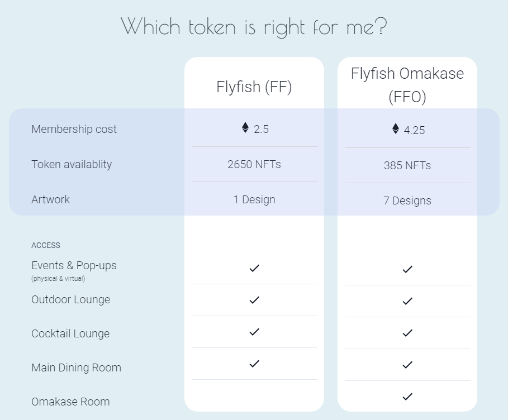Click the Omakase Room row label
The height and width of the screenshot is (420, 508).
[70, 402]
